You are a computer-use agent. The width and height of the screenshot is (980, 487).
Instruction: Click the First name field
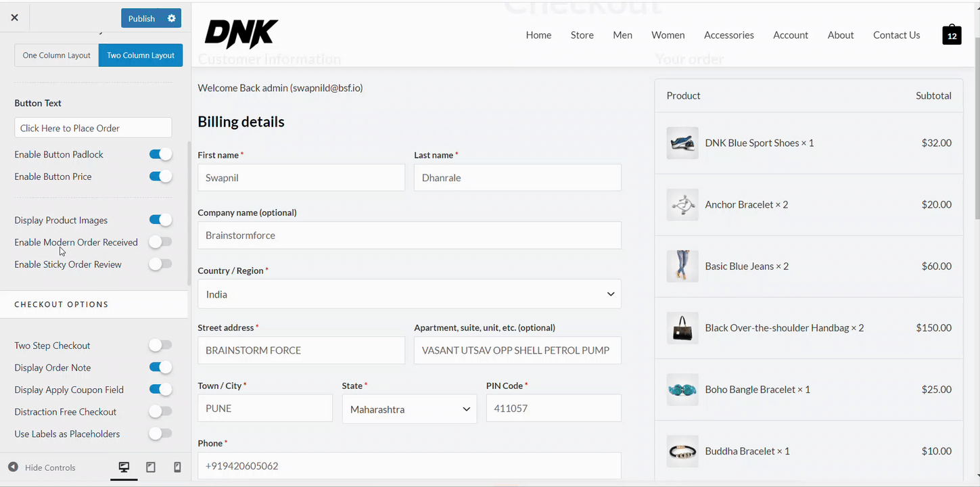(301, 178)
